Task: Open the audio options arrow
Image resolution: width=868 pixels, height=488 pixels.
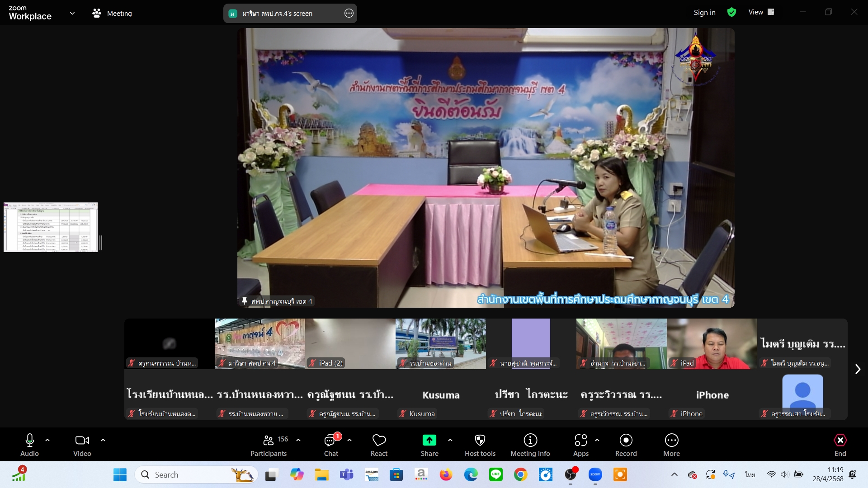Action: 47,440
